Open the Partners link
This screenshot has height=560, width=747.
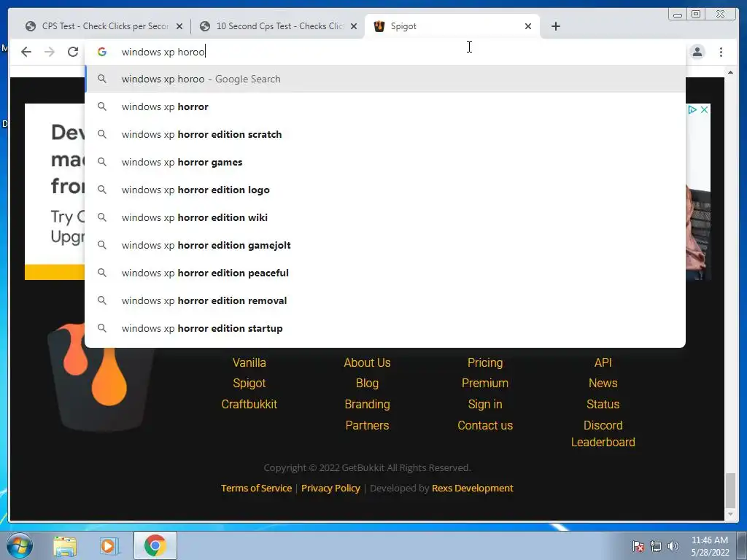368,425
